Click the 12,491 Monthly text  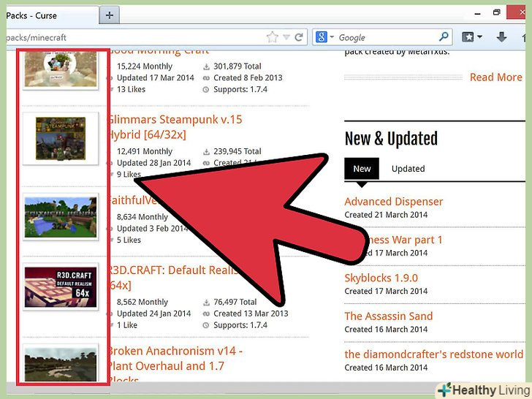tap(145, 151)
